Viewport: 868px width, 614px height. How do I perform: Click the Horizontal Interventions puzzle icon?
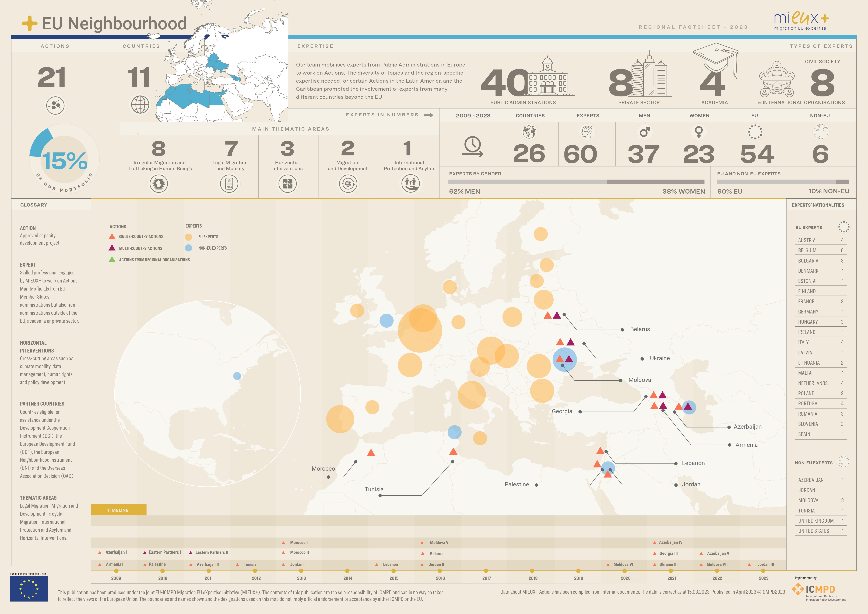pos(288,184)
